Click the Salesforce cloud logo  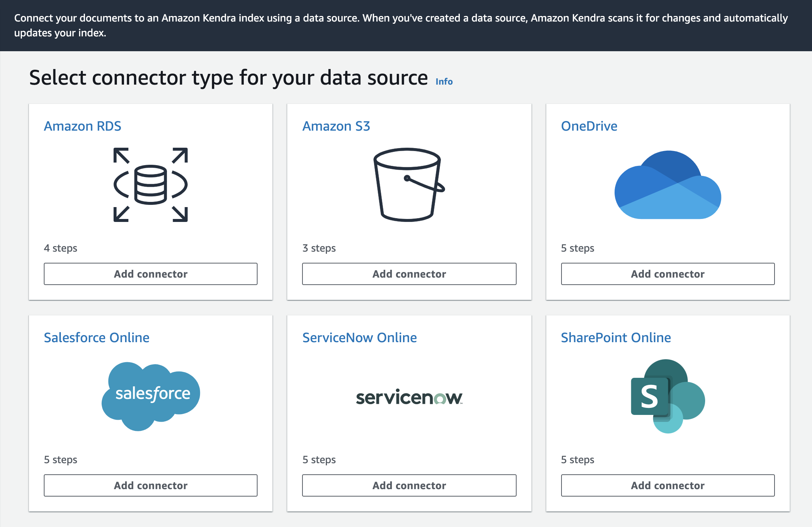coord(151,396)
